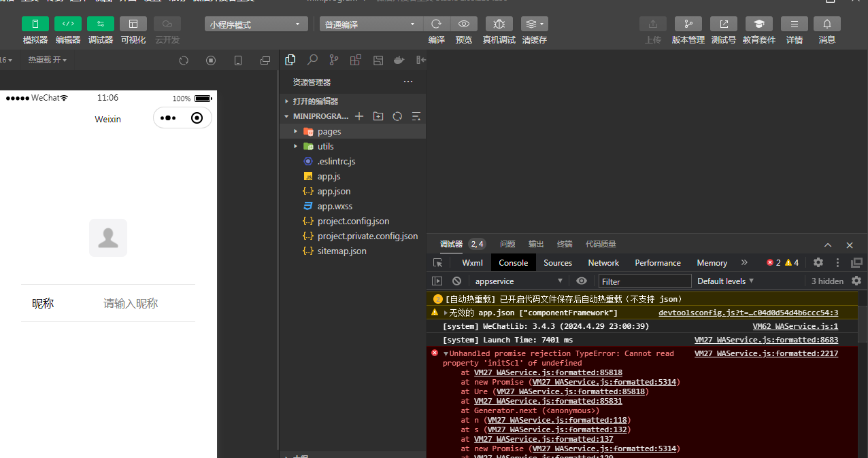
Task: Toggle the 编辑器 editor panel button
Action: pos(68,24)
